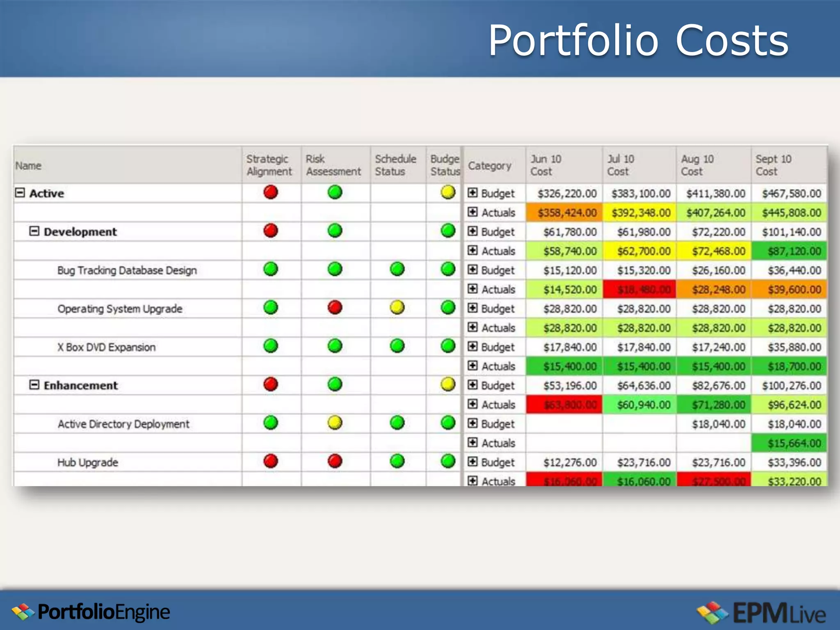This screenshot has height=630, width=840.
Task: Click Development's red Strategic Alignment indicator
Action: pyautogui.click(x=271, y=231)
